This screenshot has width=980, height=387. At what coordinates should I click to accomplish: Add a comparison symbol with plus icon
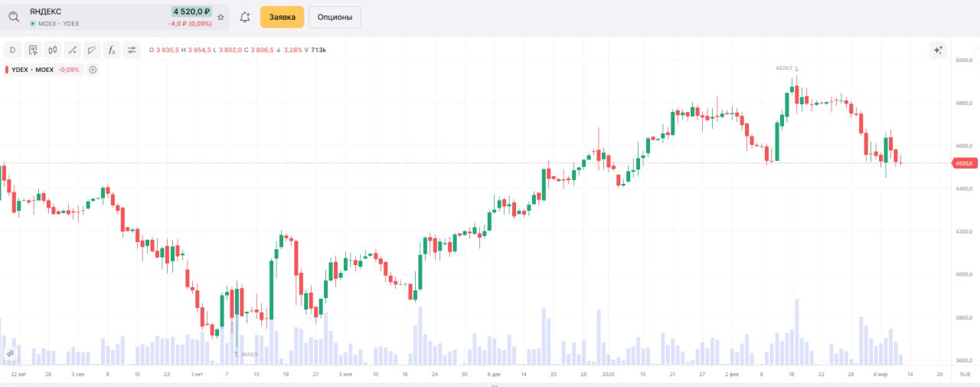click(93, 70)
